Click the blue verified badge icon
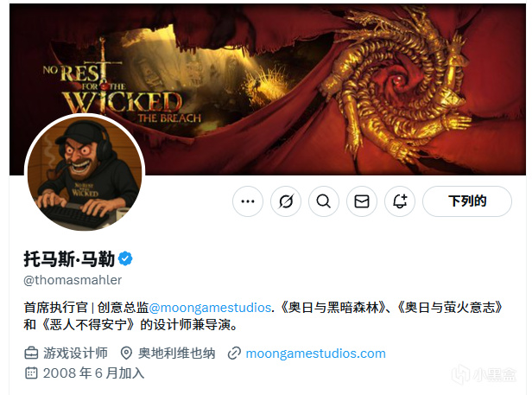The width and height of the screenshot is (532, 395). tap(125, 258)
